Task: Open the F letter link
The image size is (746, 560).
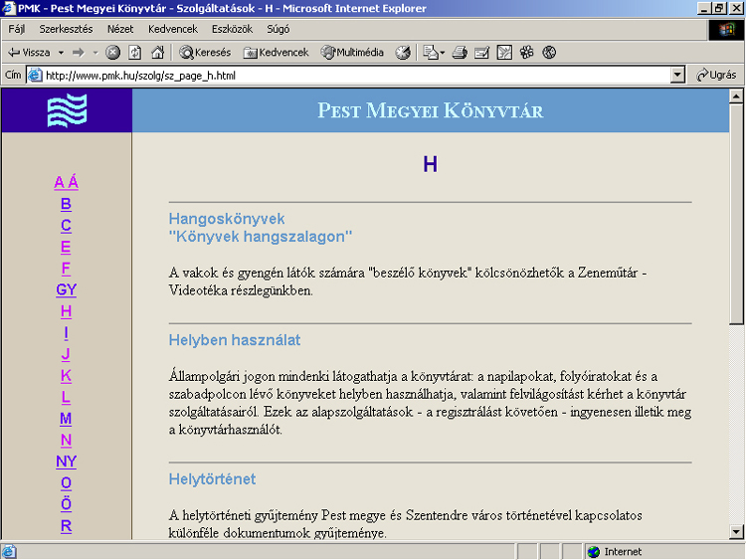Action: [x=66, y=269]
